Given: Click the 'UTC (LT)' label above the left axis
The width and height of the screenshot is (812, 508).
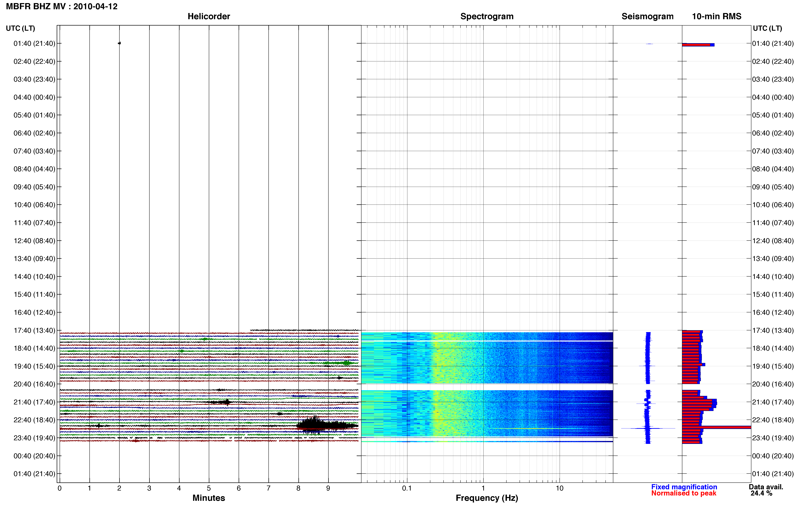Looking at the screenshot, I should [21, 28].
